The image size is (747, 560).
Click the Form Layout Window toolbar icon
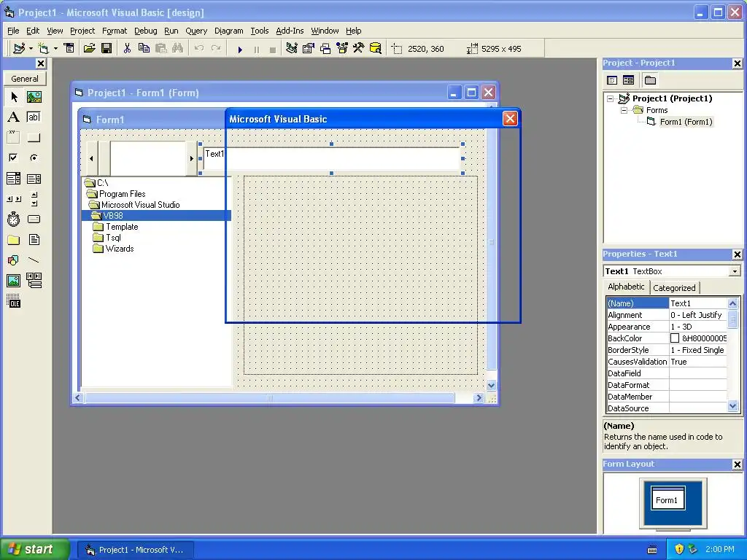pyautogui.click(x=325, y=49)
